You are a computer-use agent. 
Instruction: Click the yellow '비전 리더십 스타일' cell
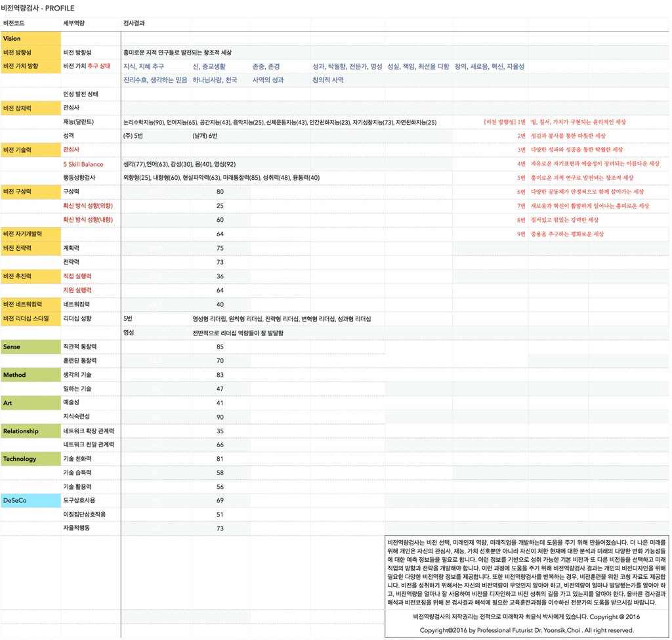coord(31,318)
